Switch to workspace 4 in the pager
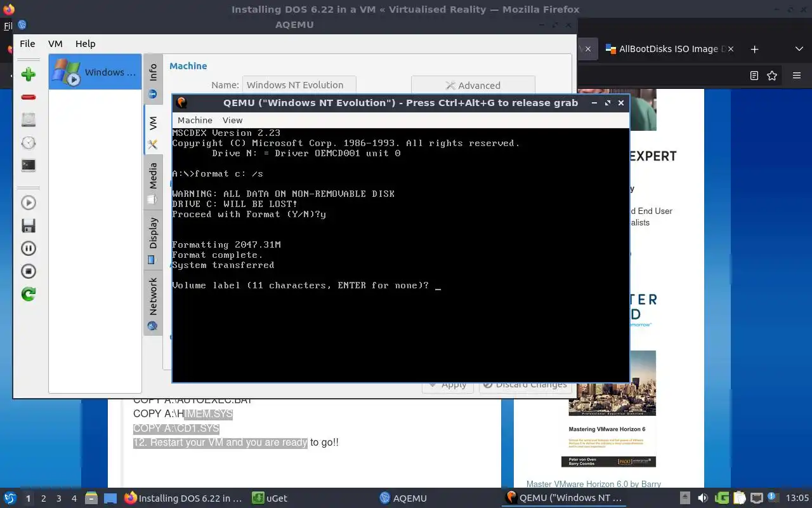 [74, 498]
